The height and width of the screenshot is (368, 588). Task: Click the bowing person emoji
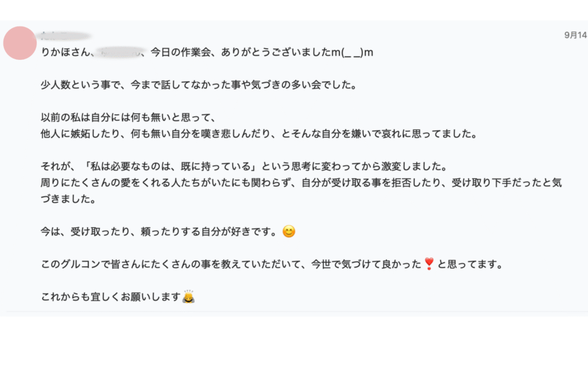(x=188, y=298)
